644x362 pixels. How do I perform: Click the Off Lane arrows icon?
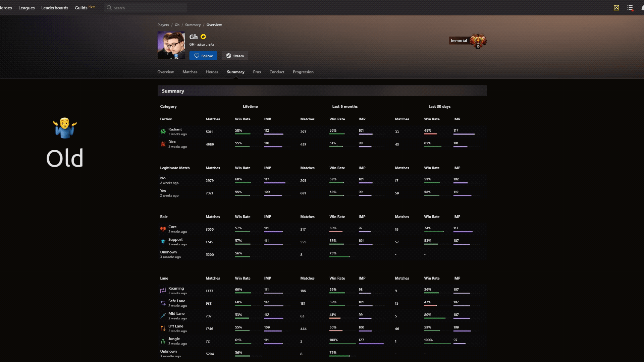click(163, 328)
